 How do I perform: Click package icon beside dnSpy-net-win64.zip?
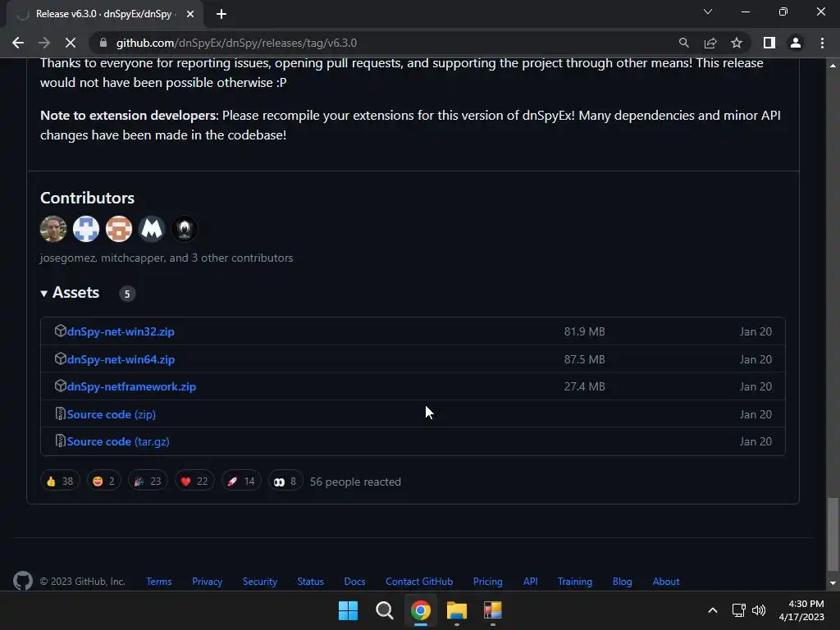61,358
